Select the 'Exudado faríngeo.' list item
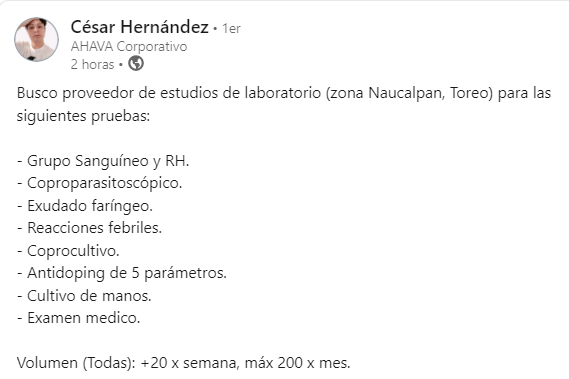The height and width of the screenshot is (379, 569). point(85,206)
